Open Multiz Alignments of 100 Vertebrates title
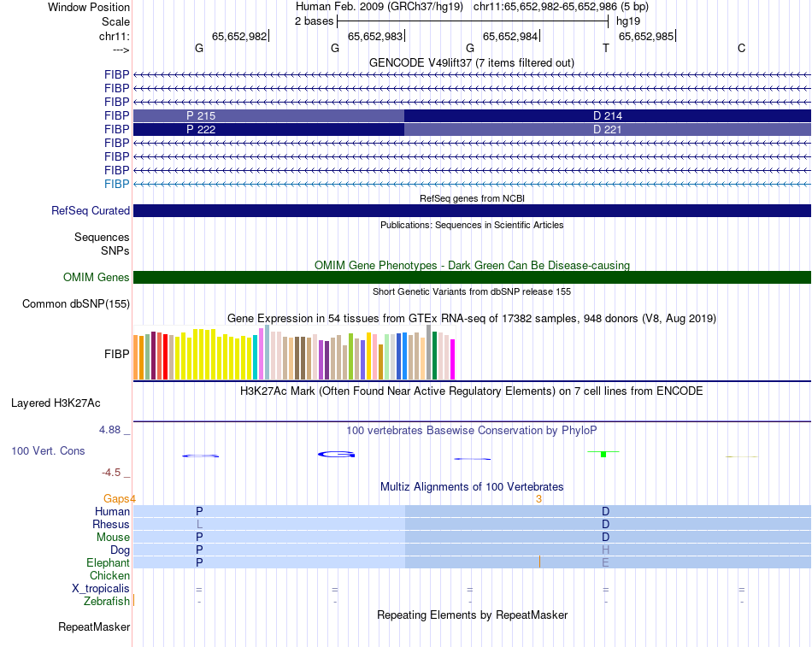Image resolution: width=812 pixels, height=647 pixels. (x=472, y=486)
